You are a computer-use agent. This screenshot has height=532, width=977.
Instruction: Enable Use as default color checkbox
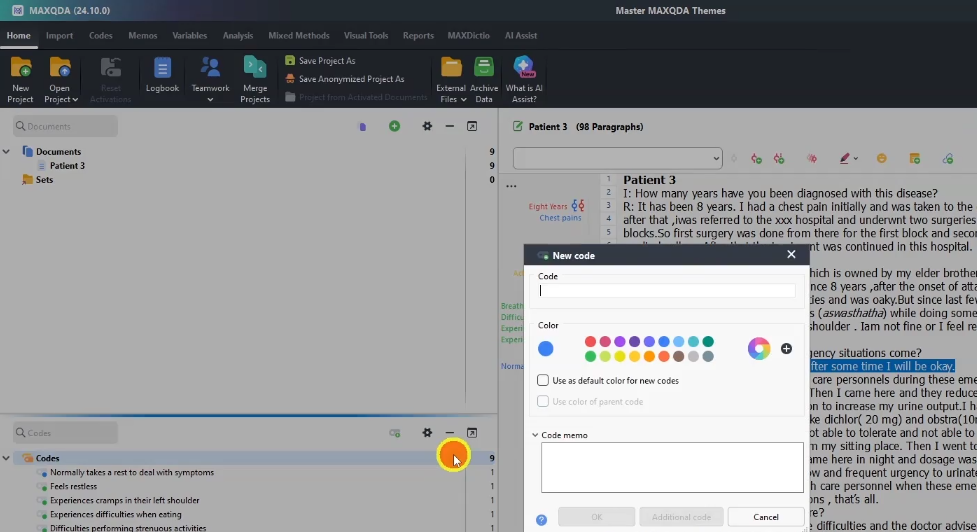click(x=543, y=381)
